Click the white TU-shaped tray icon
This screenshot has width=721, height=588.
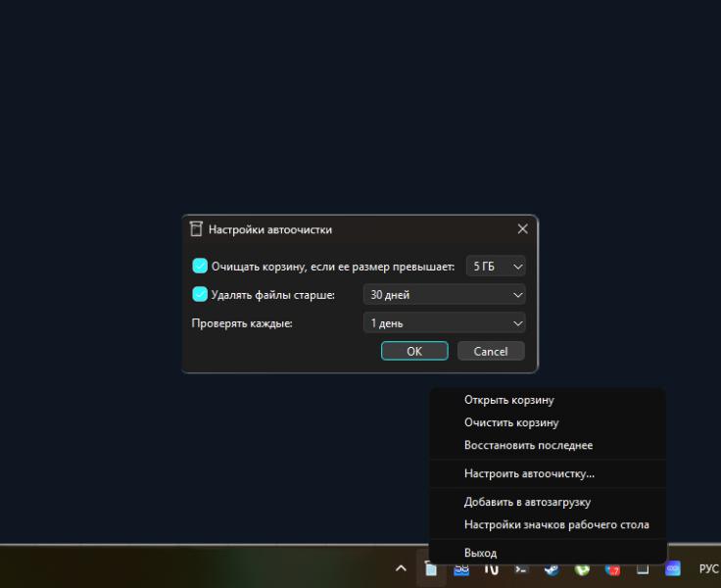tap(491, 569)
